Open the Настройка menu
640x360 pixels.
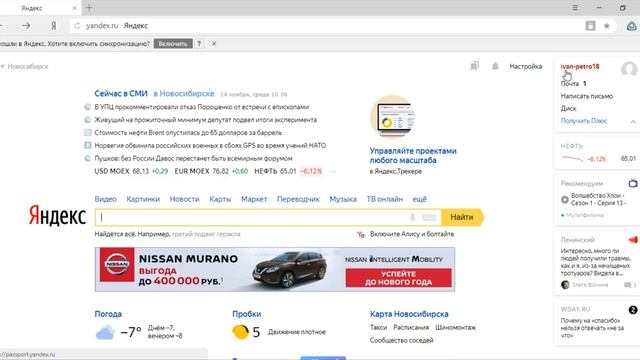coord(526,66)
